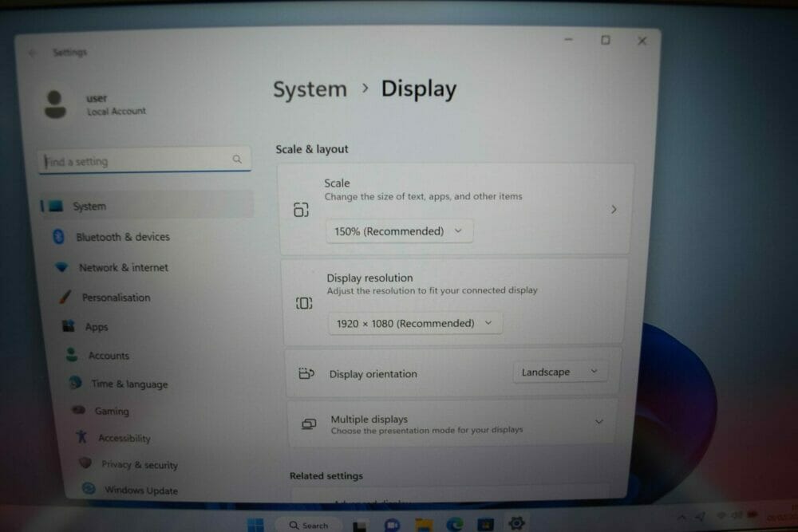
Task: Open the Gaming settings page
Action: click(x=112, y=411)
